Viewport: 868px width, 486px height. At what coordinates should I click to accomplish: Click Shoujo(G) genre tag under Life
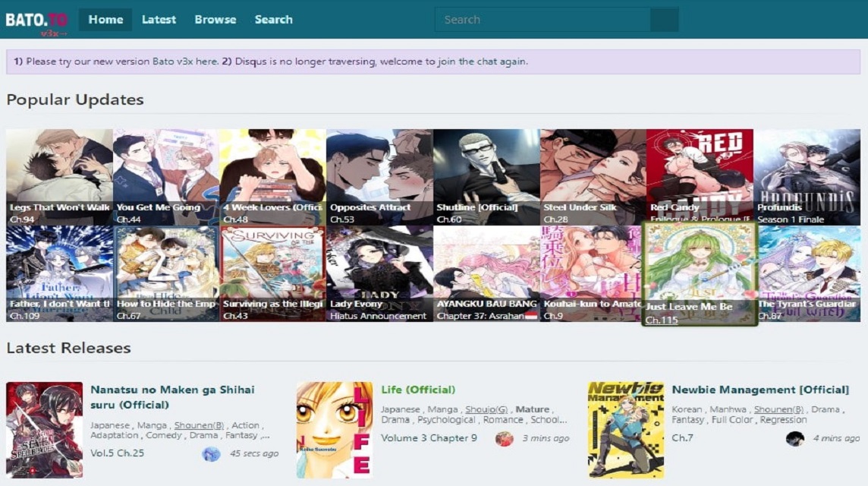pos(486,409)
